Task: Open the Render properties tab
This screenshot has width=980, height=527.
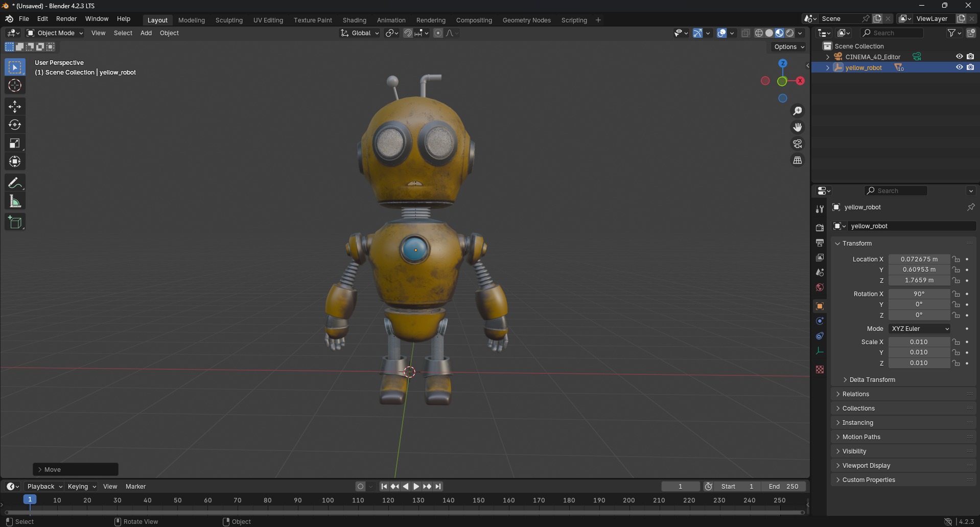Action: click(x=820, y=228)
